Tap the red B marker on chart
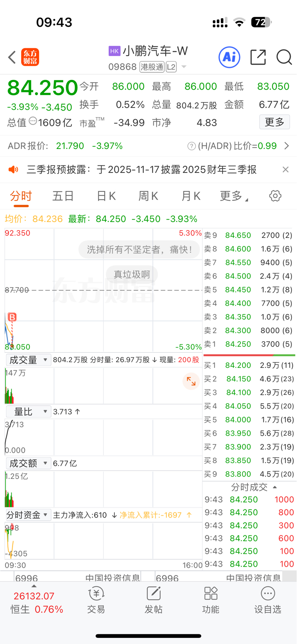 click(x=12, y=317)
